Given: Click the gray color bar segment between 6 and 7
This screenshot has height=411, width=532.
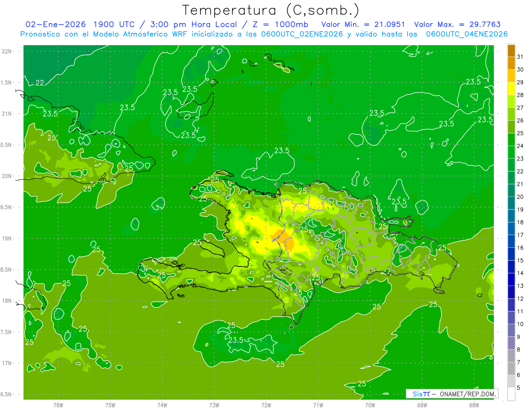Looking at the screenshot, I should pos(511,368).
